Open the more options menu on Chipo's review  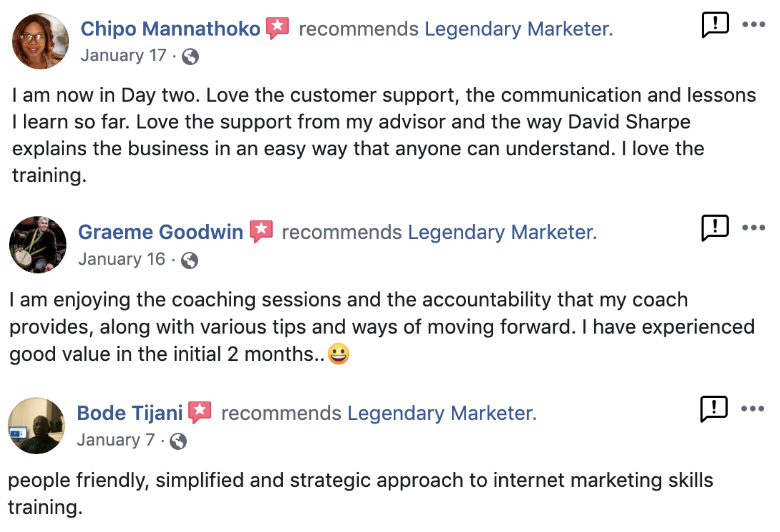click(x=753, y=25)
